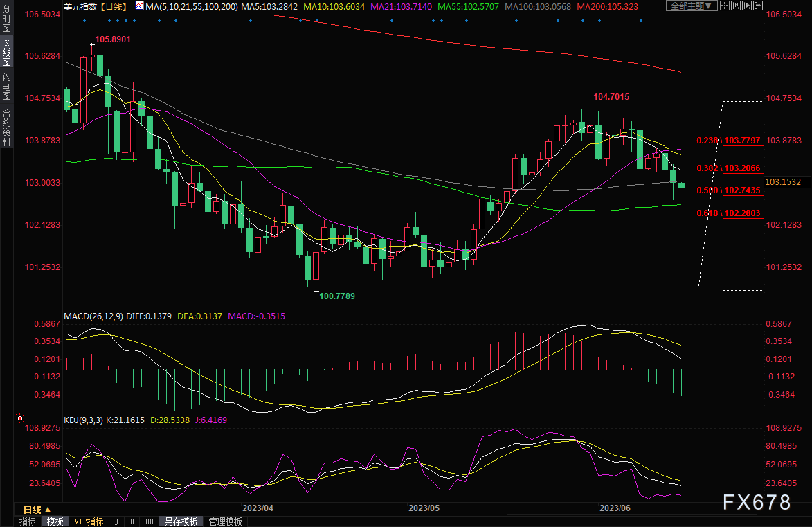Click the 管理模板 button
812x527 pixels.
tap(225, 521)
